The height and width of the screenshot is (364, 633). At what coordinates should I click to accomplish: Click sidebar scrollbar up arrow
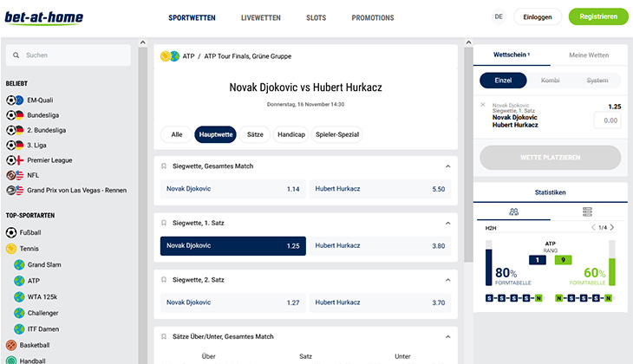coord(142,42)
